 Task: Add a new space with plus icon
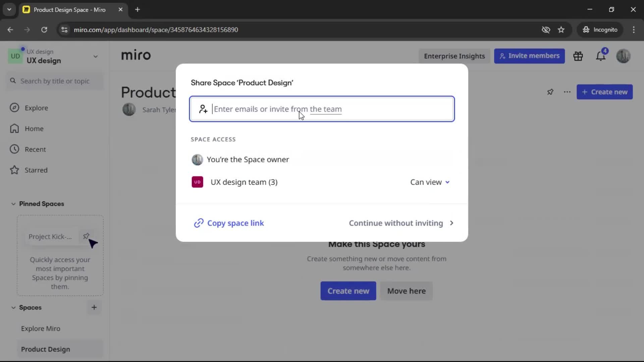[94, 307]
